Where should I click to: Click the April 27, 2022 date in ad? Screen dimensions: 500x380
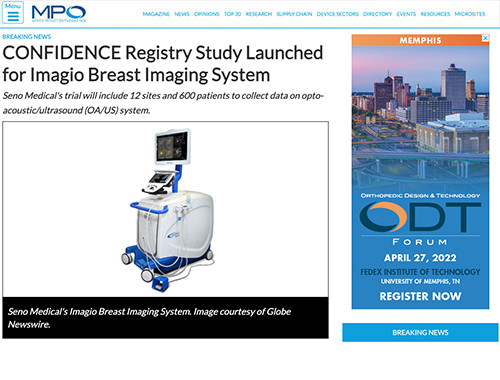(x=420, y=258)
